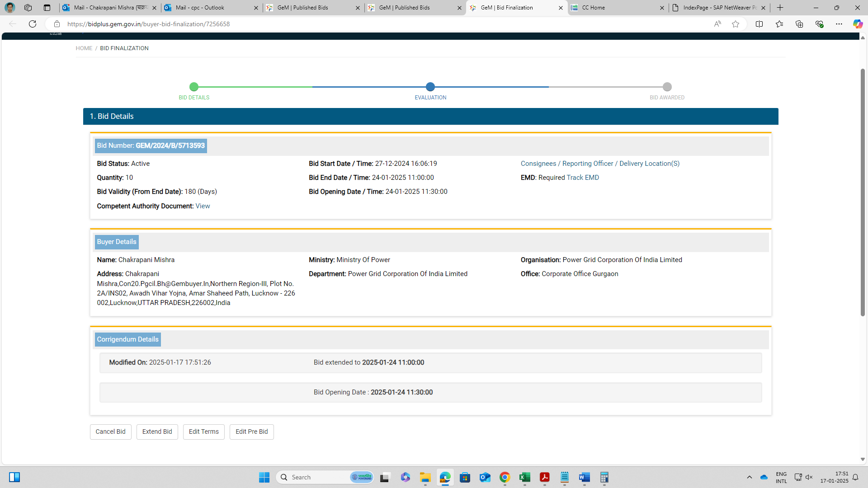This screenshot has height=488, width=868.
Task: Open split screen icon in toolbar
Action: pos(759,24)
